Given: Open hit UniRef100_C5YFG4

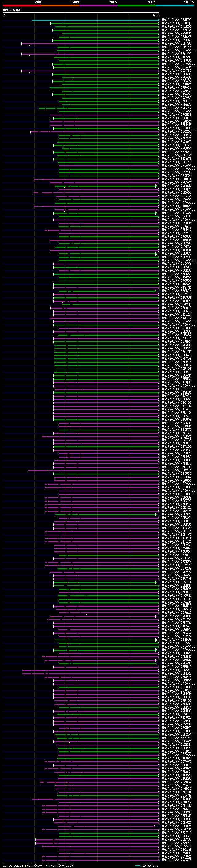Looking at the screenshot, I should (177, 30).
